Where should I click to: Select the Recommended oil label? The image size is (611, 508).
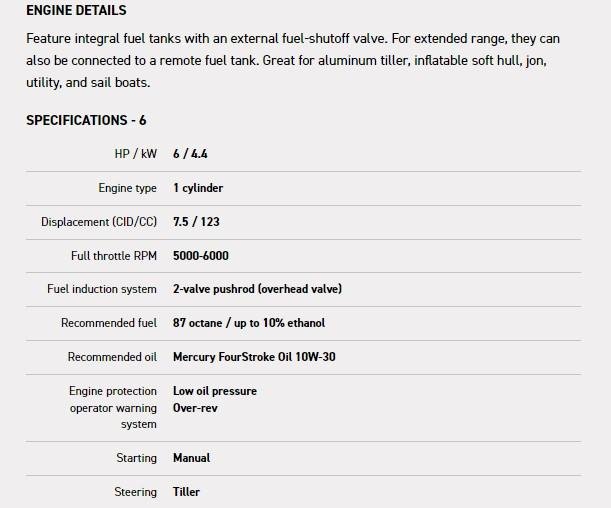click(112, 357)
